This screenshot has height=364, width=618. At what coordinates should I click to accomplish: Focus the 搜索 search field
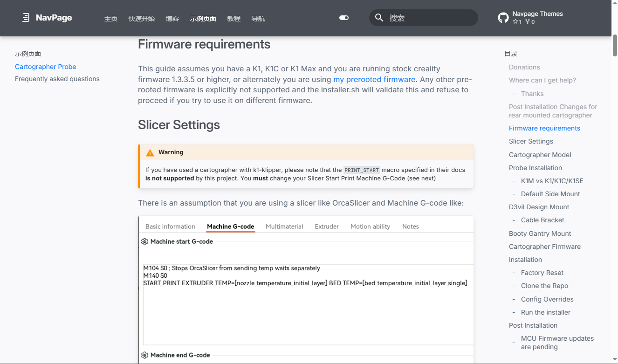(x=424, y=18)
